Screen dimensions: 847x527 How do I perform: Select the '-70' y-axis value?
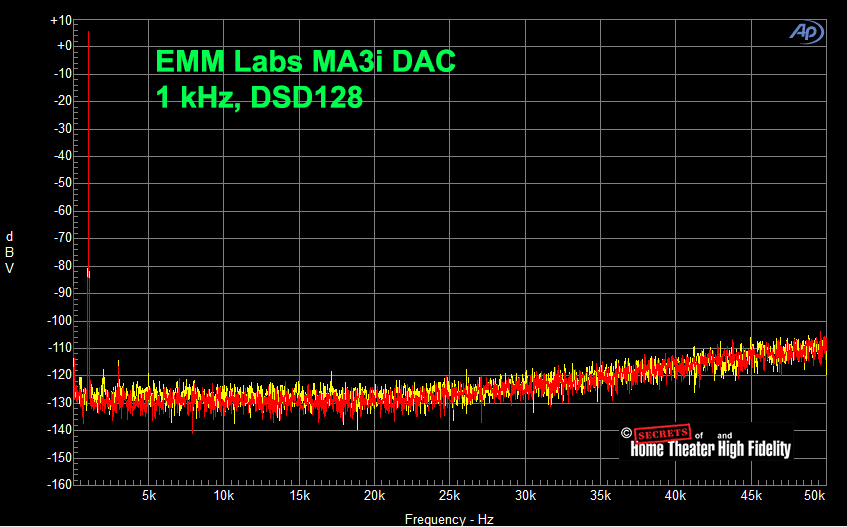point(63,238)
